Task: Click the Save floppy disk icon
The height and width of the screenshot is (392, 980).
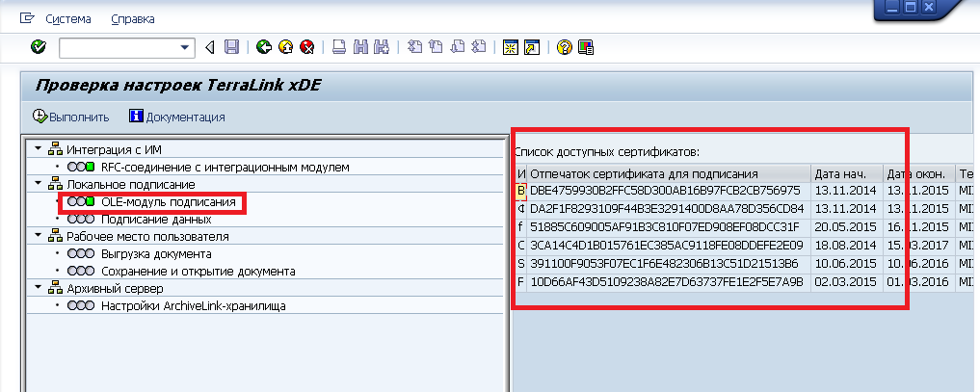Action: pos(231,46)
